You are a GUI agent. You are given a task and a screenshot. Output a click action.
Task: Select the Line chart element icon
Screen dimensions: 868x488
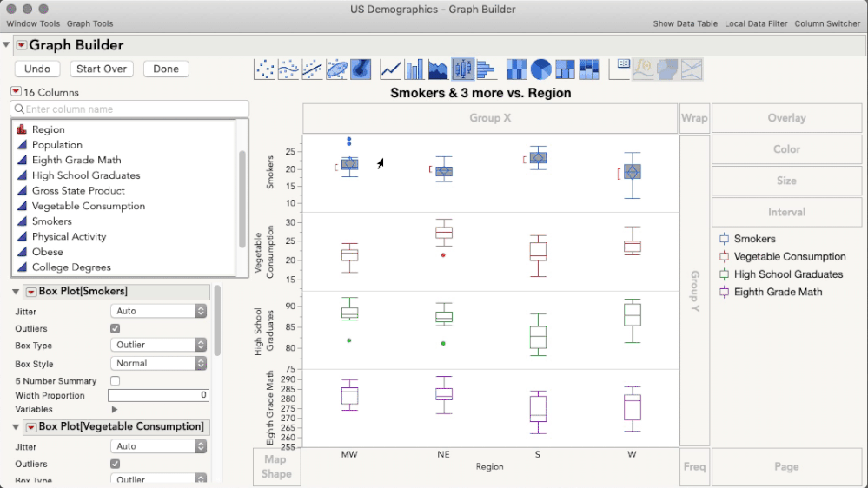pos(391,69)
